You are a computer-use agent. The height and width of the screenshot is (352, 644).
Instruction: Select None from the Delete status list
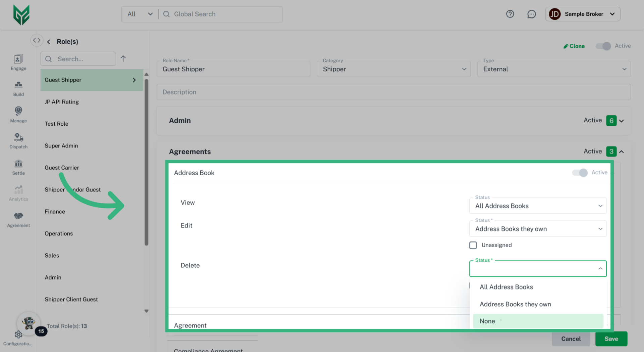(x=538, y=321)
